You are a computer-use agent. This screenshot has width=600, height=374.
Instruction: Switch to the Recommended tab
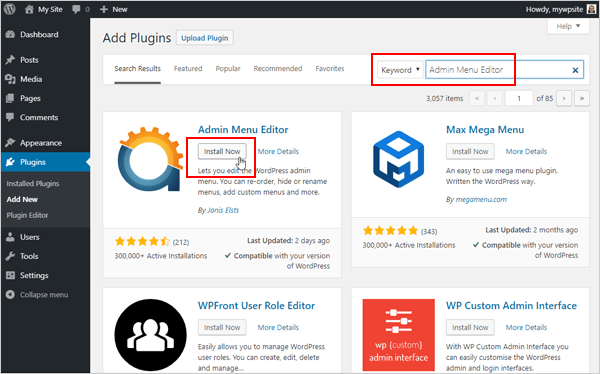(x=278, y=69)
